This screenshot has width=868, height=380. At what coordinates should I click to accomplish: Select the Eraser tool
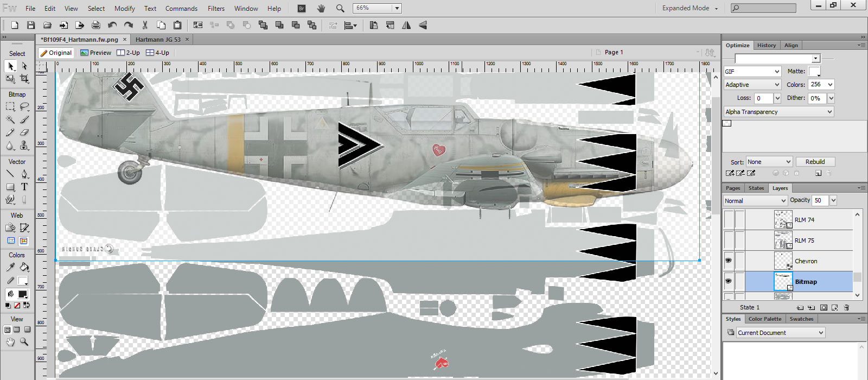[x=24, y=132]
